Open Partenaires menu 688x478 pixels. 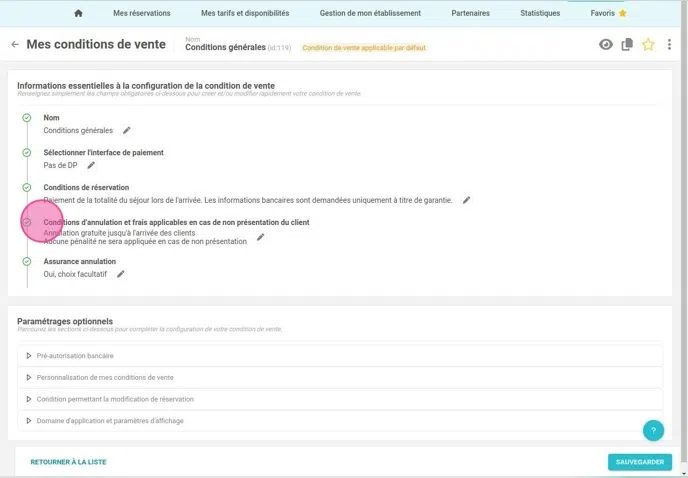470,13
